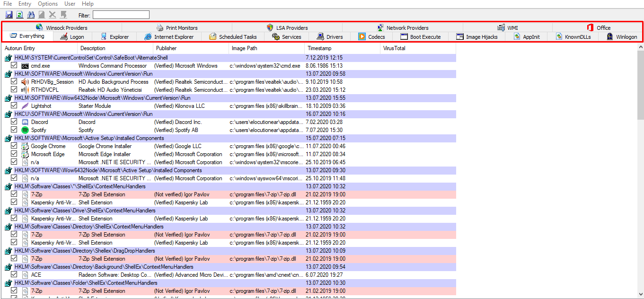Show the Drivers tab
644x299 pixels.
point(330,37)
